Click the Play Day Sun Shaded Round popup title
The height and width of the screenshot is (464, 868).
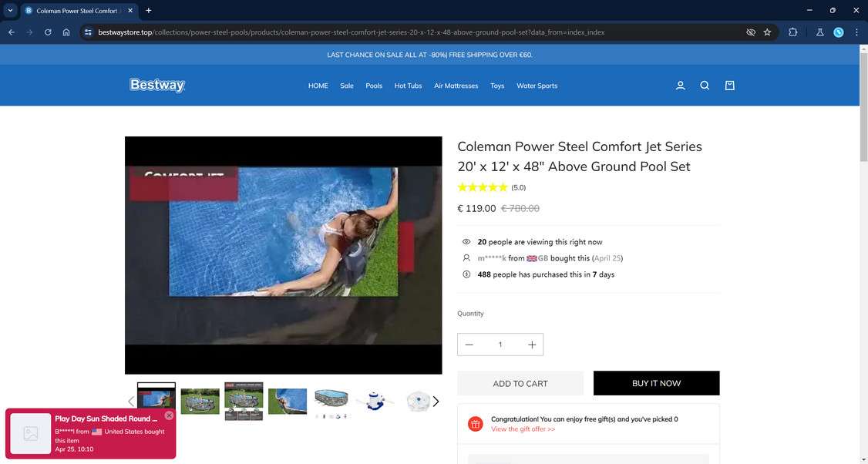tap(106, 419)
